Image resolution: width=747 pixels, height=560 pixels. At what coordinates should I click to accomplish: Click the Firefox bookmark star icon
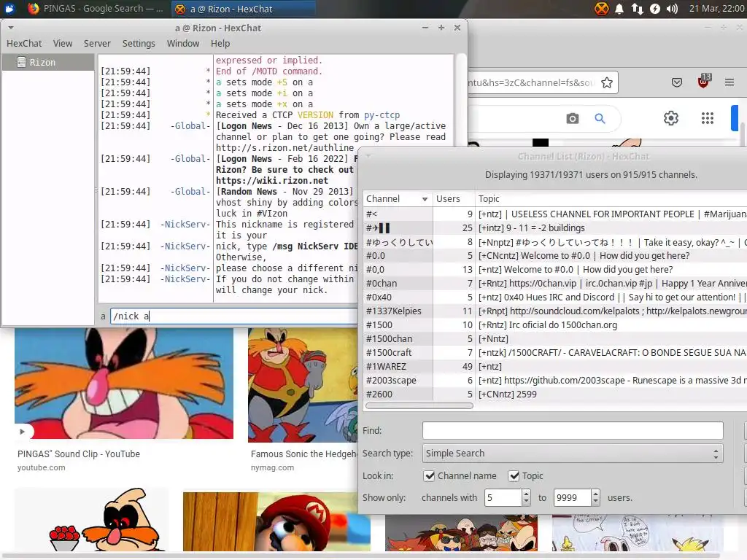606,83
